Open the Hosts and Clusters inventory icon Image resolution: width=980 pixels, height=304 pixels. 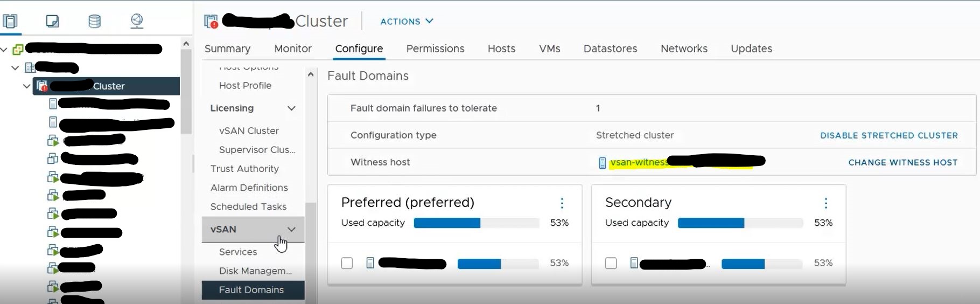tap(10, 21)
